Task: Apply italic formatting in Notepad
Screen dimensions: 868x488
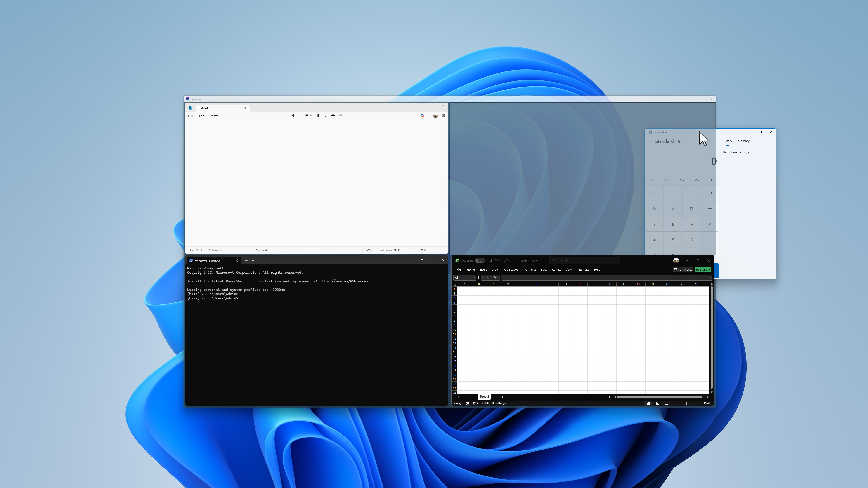Action: coord(326,116)
